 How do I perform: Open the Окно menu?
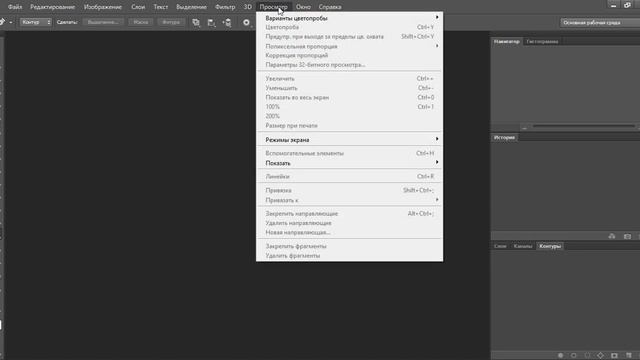[303, 7]
